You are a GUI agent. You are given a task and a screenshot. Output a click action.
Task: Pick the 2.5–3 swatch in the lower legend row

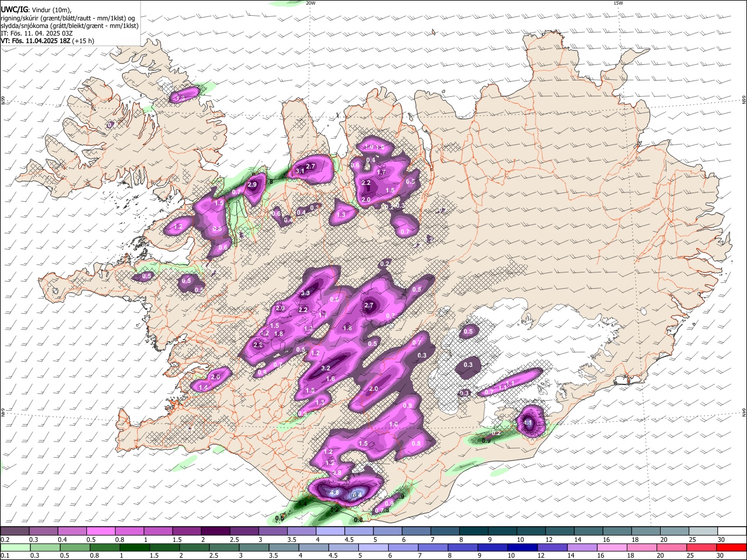[x=224, y=548]
